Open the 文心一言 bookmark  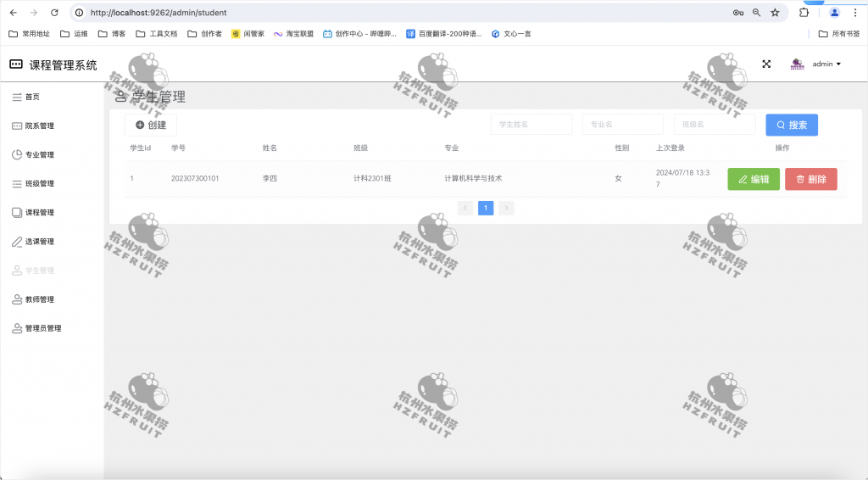pos(511,34)
